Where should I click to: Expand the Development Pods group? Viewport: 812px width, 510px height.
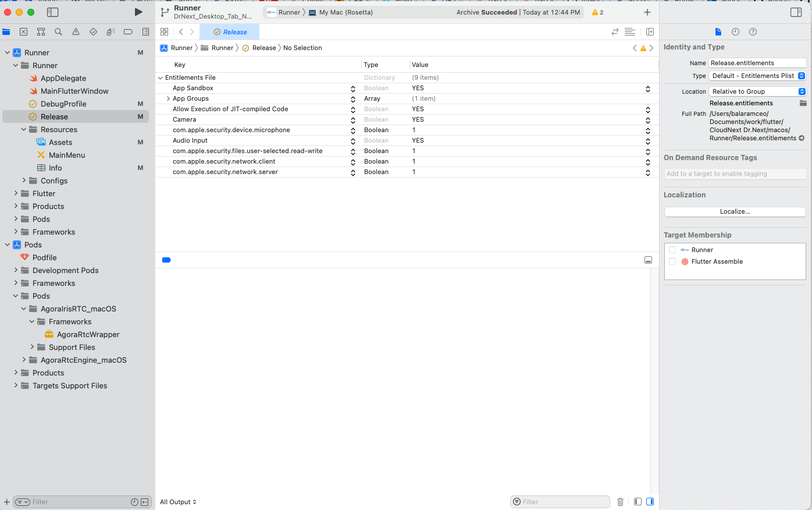point(15,270)
